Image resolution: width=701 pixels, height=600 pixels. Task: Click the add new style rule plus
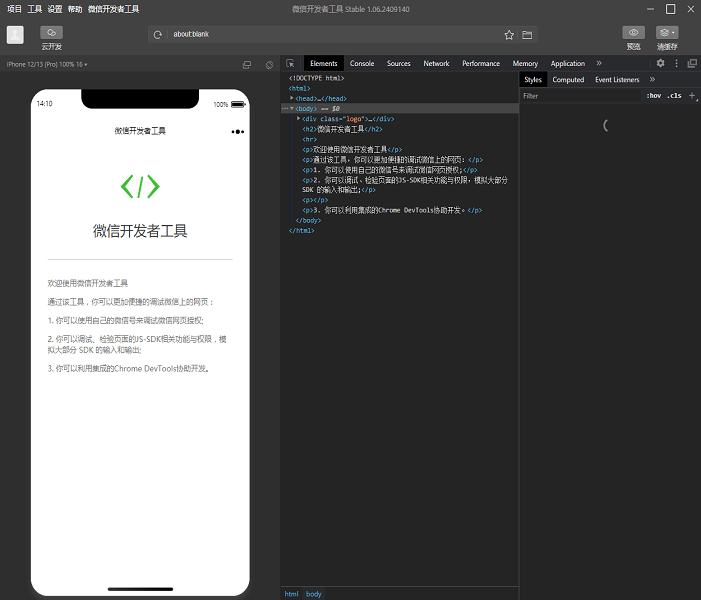(x=693, y=96)
